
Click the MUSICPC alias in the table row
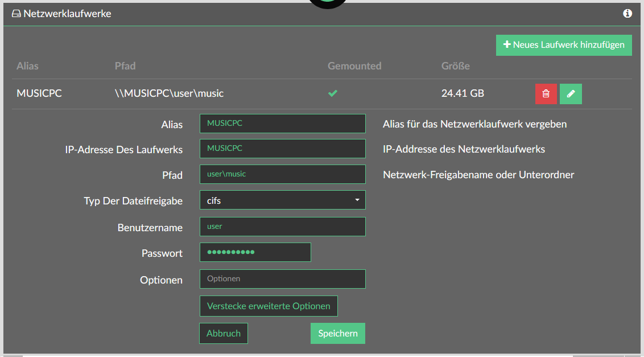click(x=39, y=93)
